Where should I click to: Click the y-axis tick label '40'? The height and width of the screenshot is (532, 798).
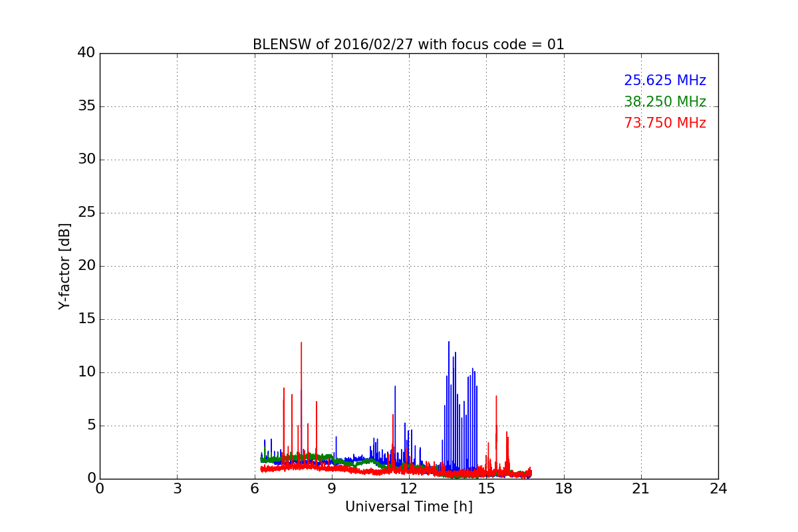[x=86, y=53]
